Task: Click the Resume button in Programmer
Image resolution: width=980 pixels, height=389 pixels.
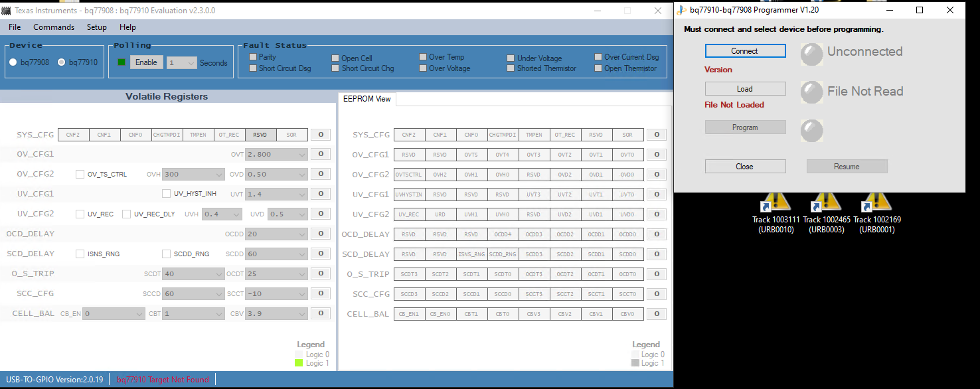Action: tap(847, 167)
